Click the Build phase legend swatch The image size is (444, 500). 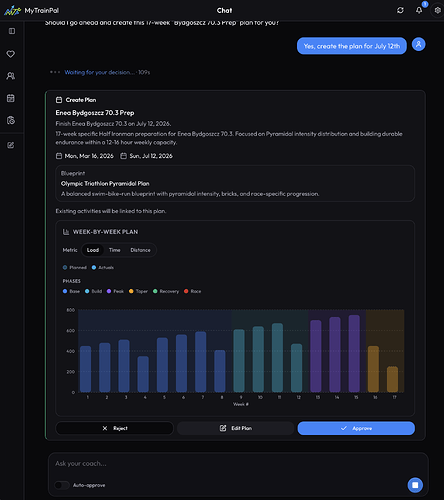(x=87, y=291)
